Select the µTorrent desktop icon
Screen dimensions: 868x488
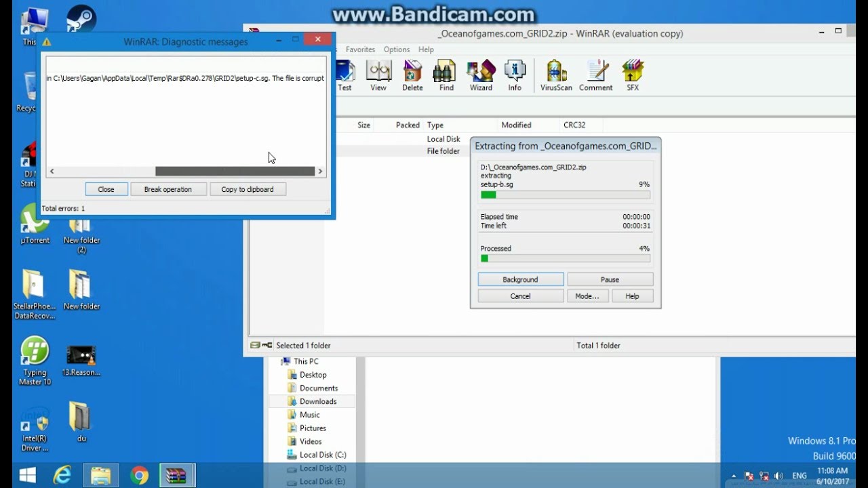(x=35, y=224)
